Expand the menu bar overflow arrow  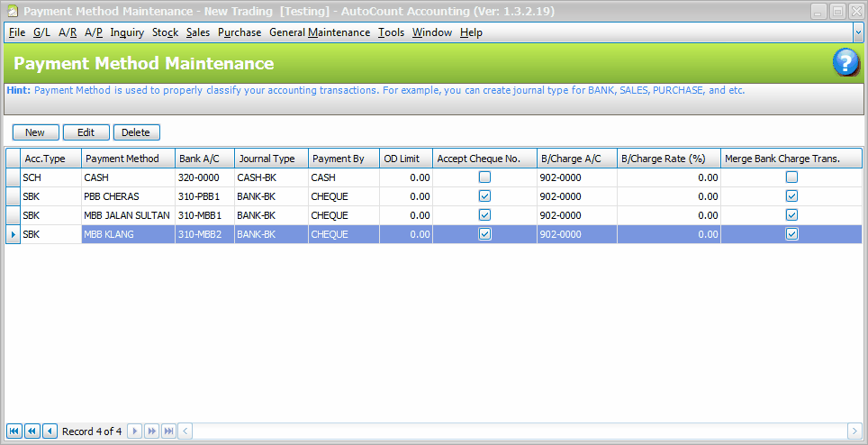tap(857, 32)
